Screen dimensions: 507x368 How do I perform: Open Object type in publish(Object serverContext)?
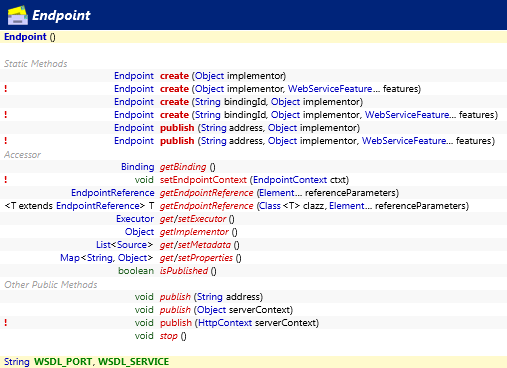click(x=212, y=310)
